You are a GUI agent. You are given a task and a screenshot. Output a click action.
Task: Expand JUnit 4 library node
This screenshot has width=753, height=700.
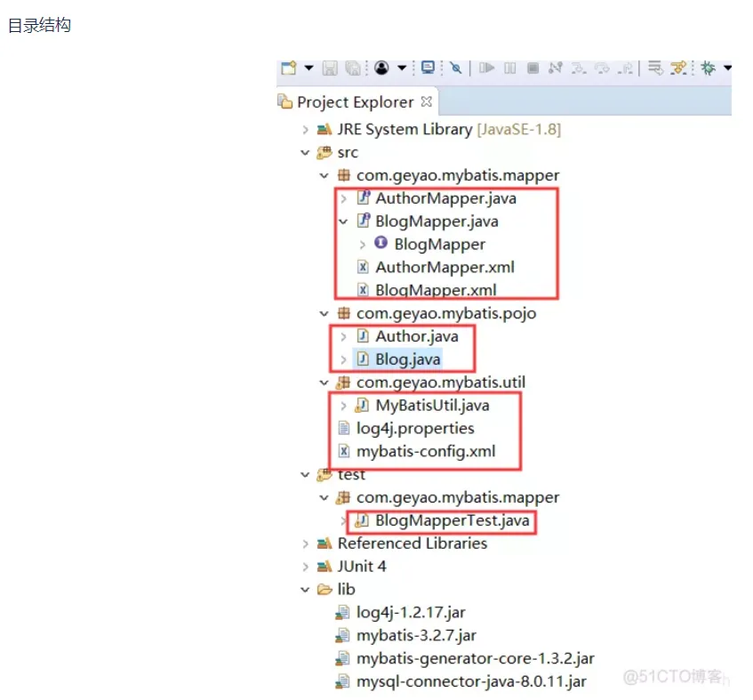[x=305, y=567]
